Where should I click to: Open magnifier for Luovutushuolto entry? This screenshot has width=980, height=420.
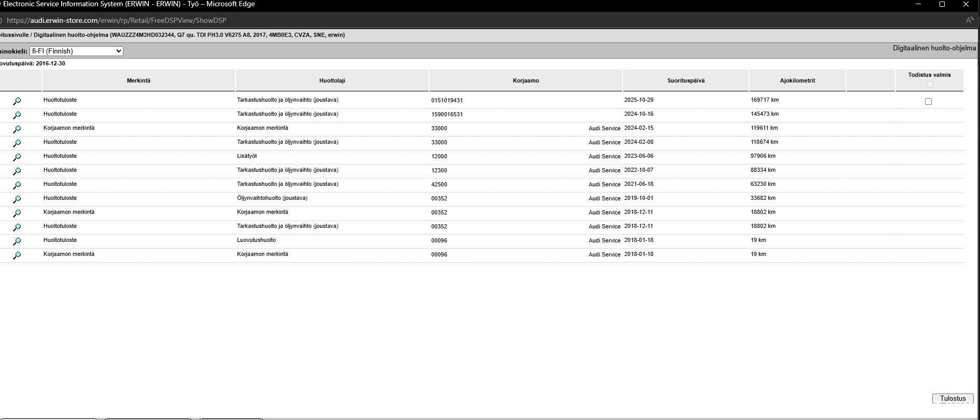[17, 241]
